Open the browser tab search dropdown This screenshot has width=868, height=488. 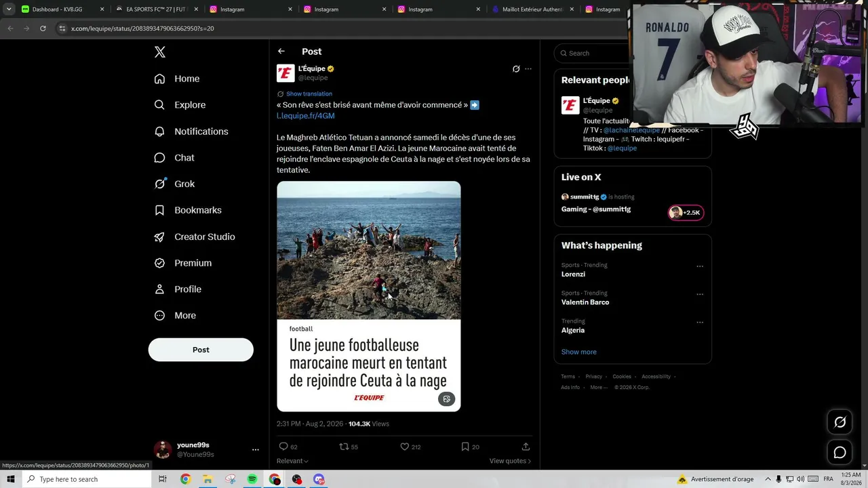coord(9,9)
